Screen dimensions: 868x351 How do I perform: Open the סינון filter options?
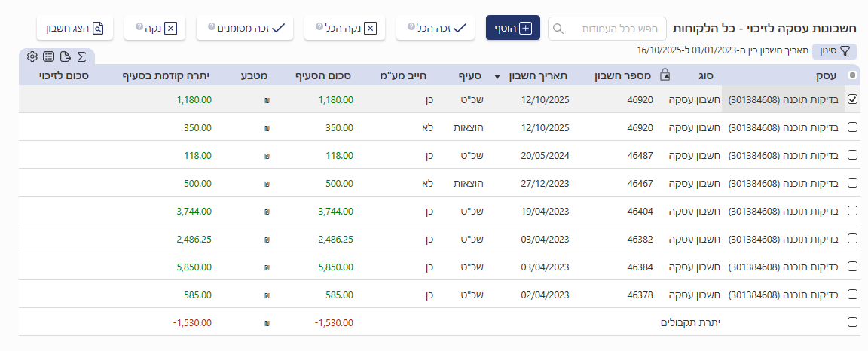point(836,50)
